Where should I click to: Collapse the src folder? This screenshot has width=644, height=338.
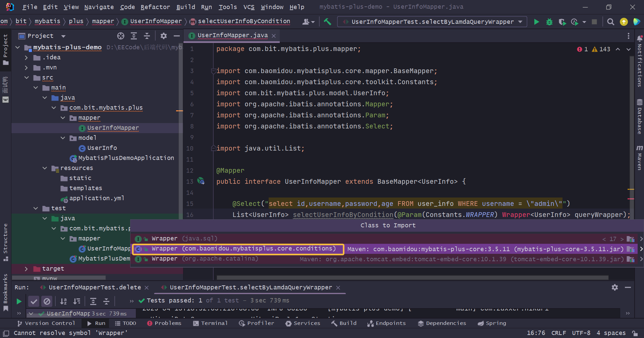[x=26, y=77]
